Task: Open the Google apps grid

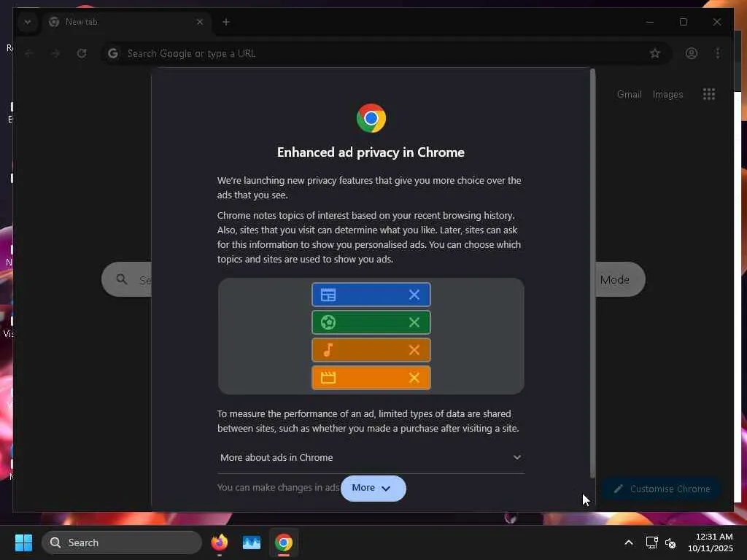Action: coord(709,94)
